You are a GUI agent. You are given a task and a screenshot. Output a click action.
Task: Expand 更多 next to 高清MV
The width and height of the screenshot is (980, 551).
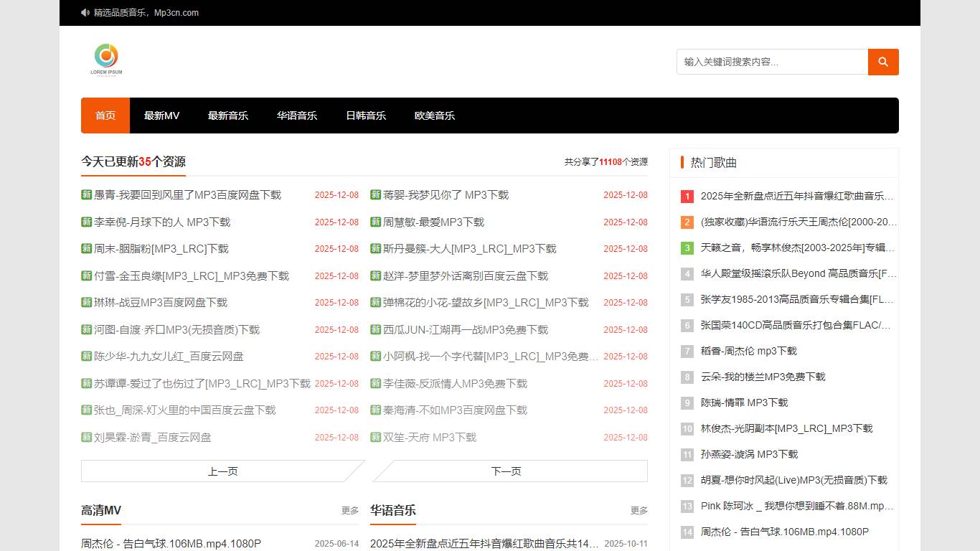(x=350, y=511)
